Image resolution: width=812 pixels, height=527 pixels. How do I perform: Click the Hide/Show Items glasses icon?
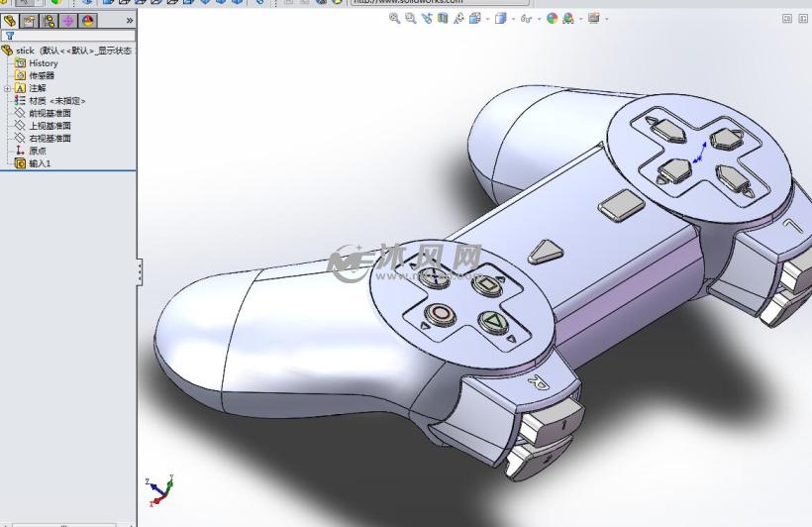tap(526, 19)
